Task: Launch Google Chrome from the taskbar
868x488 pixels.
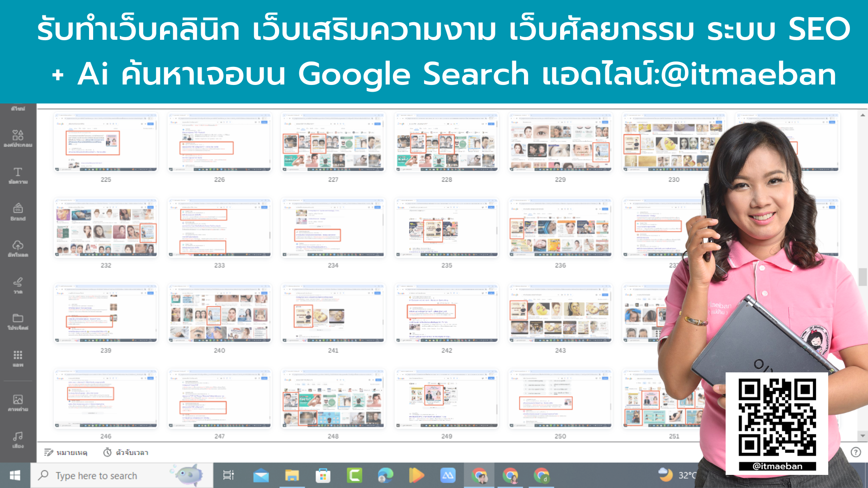Action: coord(479,475)
